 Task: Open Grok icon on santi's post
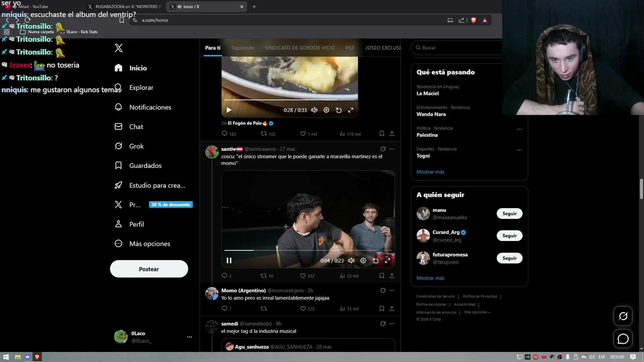tap(383, 149)
